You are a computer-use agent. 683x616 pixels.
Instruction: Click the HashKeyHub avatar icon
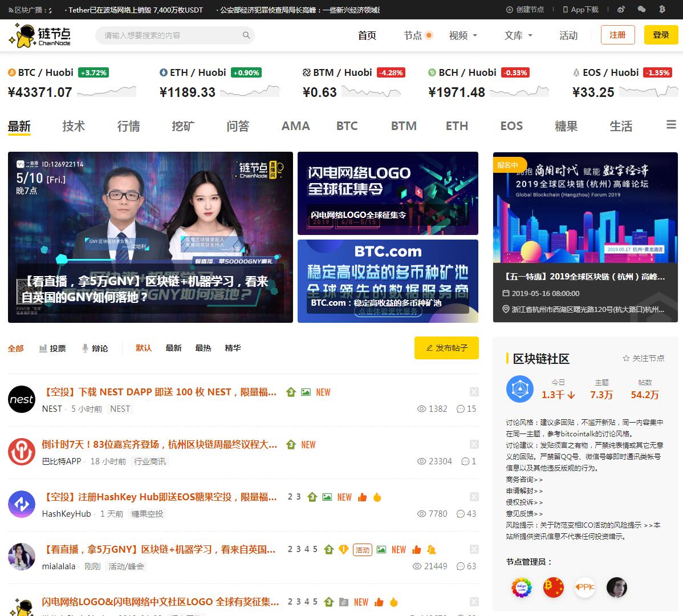22,504
